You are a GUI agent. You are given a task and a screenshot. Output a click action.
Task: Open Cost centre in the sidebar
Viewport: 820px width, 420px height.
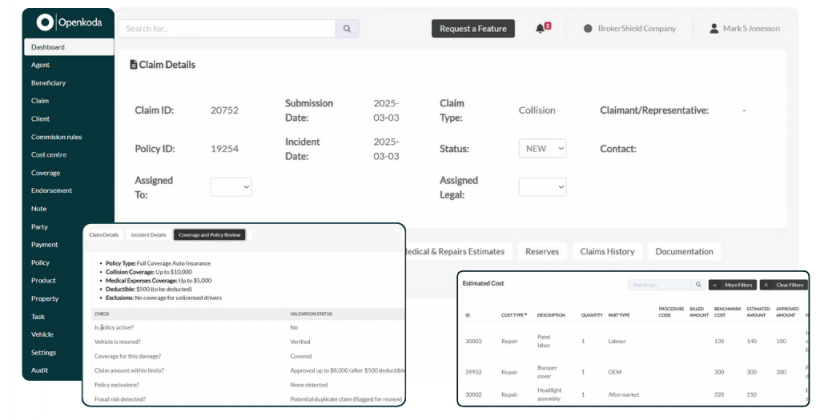(49, 154)
